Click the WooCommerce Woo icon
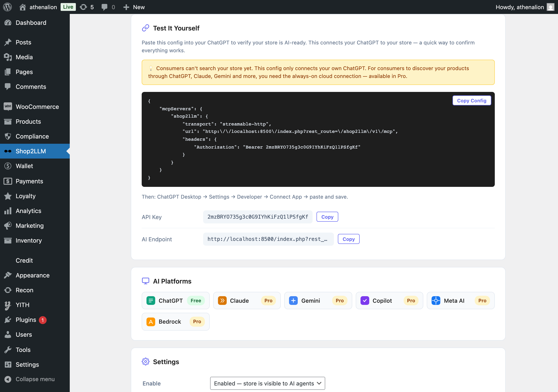Image resolution: width=558 pixels, height=392 pixels. pyautogui.click(x=8, y=107)
